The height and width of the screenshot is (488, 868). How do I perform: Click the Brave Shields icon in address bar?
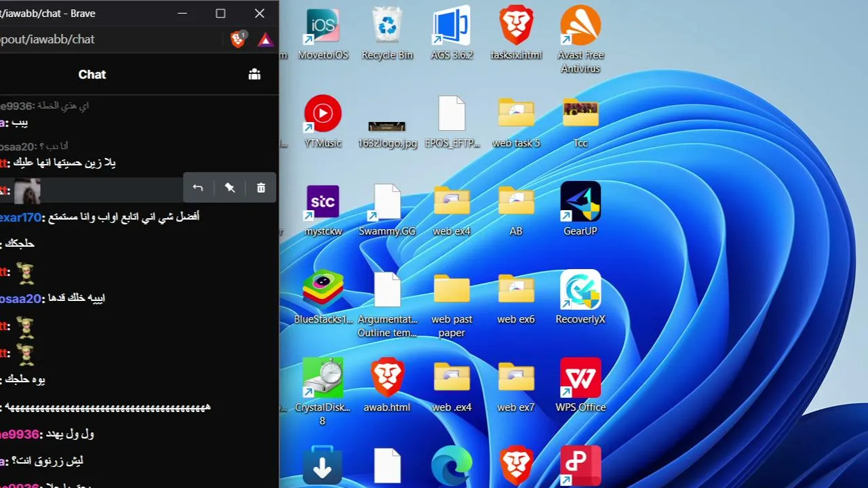click(238, 39)
